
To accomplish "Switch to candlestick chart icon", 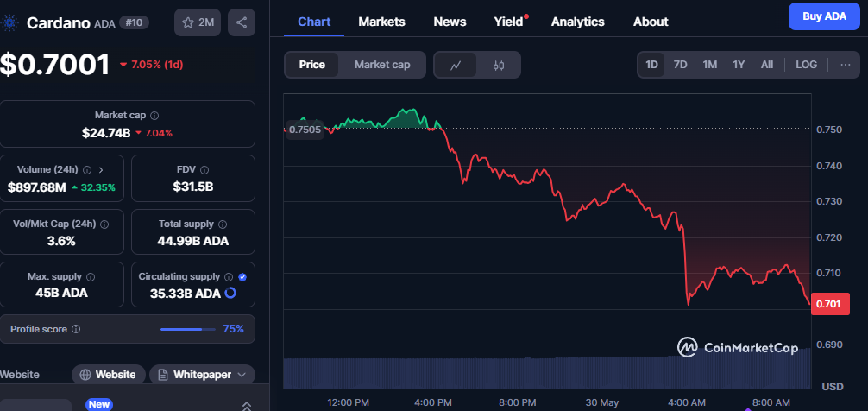I will tap(498, 65).
